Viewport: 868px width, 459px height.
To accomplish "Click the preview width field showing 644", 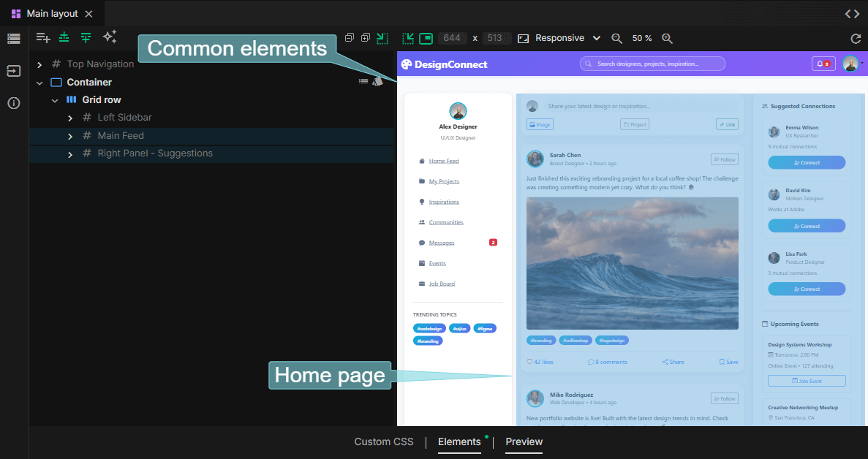I will (453, 38).
